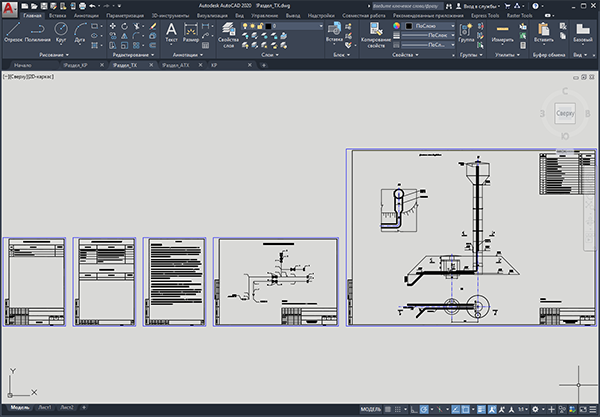600x417 pixels.
Task: Click the Rotate tool icon
Action: [x=124, y=26]
